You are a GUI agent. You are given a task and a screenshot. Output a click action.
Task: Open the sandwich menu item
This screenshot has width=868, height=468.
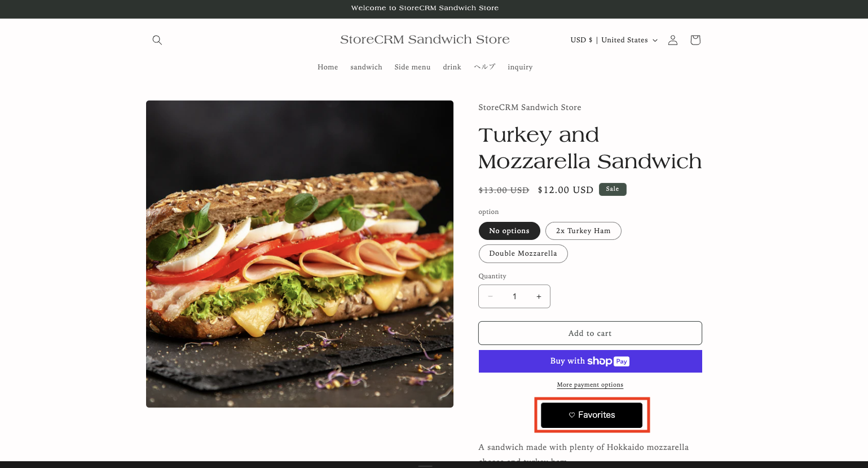pos(366,67)
